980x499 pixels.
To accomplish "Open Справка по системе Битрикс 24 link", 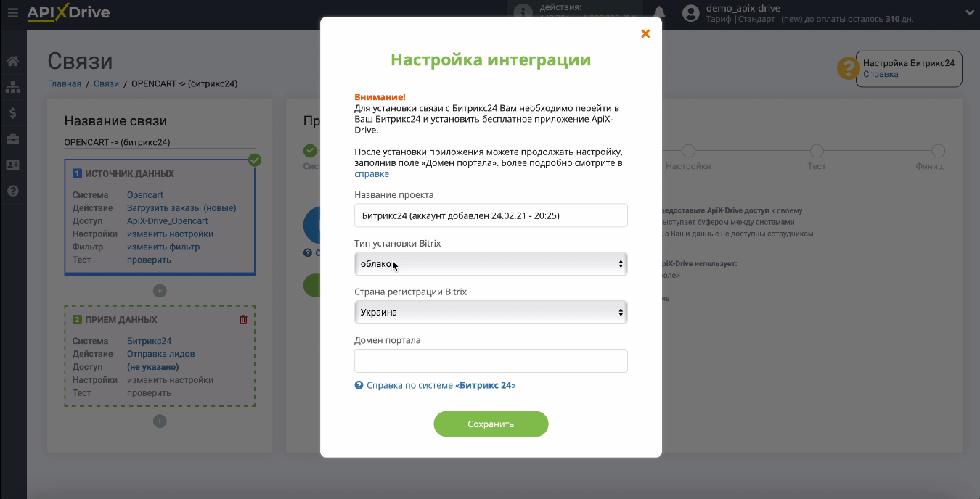I will tap(441, 386).
